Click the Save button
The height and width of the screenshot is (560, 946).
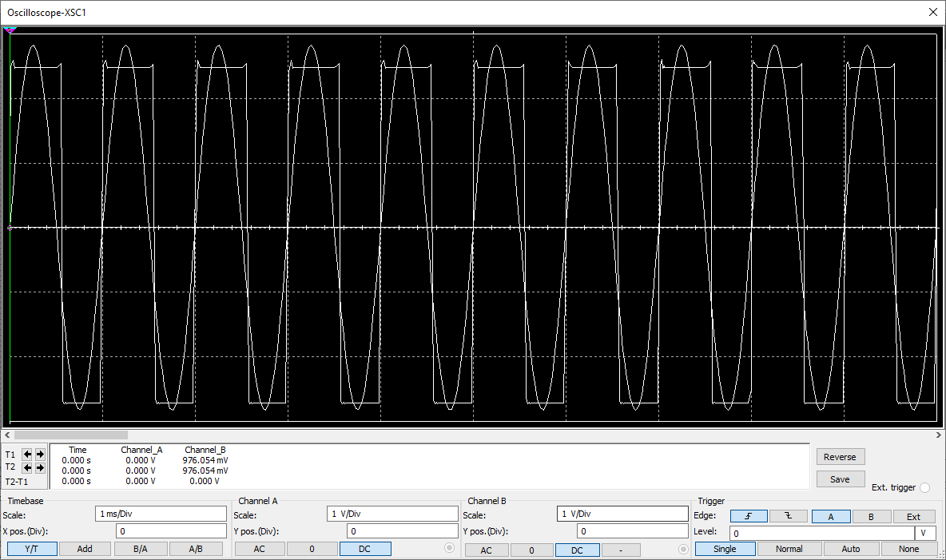[x=840, y=479]
